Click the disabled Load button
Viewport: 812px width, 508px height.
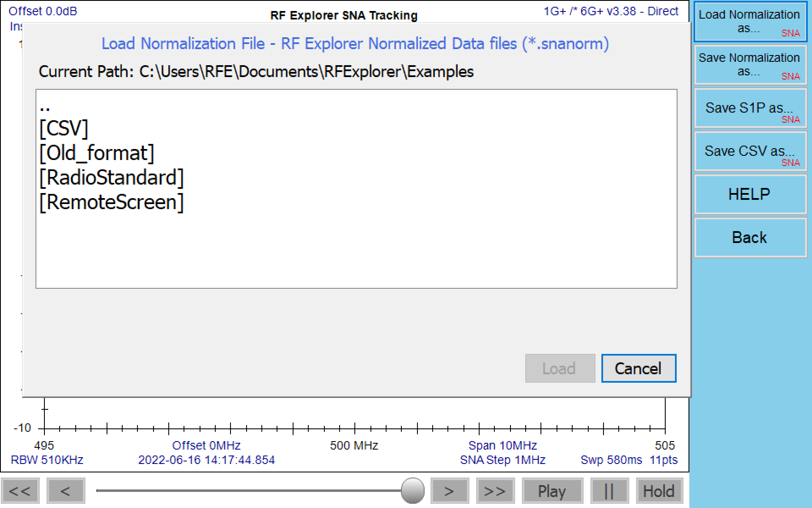[560, 368]
